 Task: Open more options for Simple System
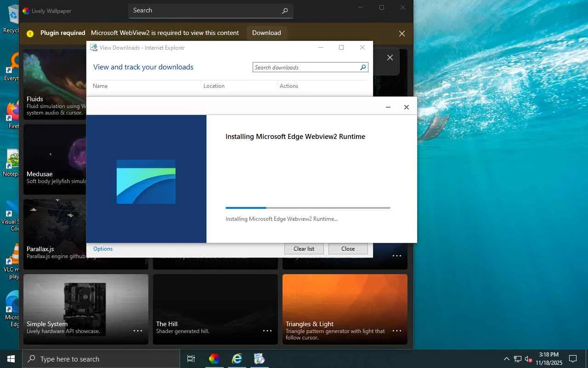138,331
